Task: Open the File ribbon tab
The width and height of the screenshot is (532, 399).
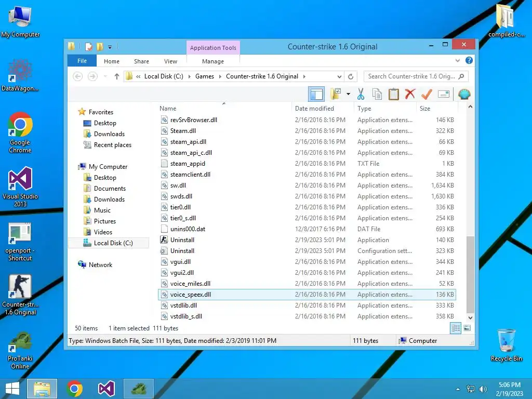Action: [x=82, y=61]
